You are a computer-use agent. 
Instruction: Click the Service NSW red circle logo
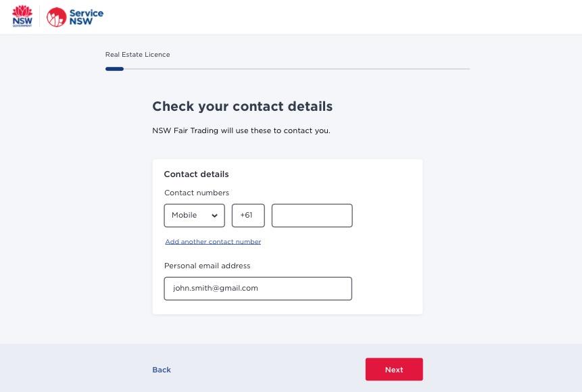56,17
